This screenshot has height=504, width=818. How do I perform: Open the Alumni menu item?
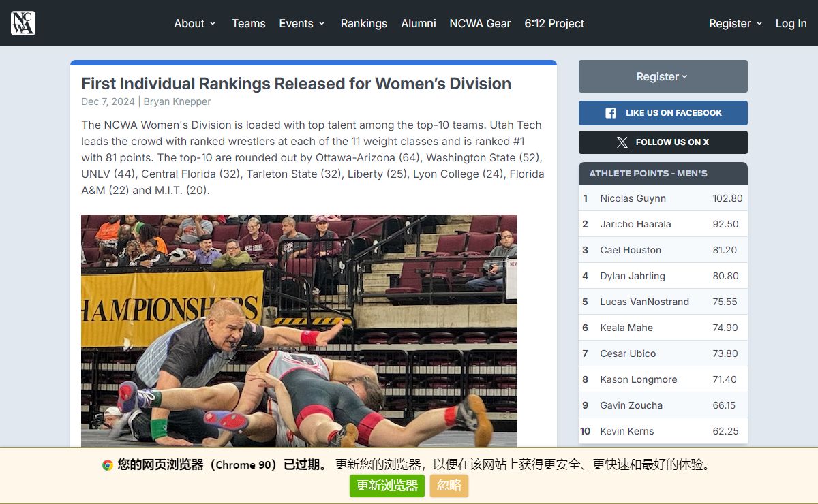click(x=419, y=23)
